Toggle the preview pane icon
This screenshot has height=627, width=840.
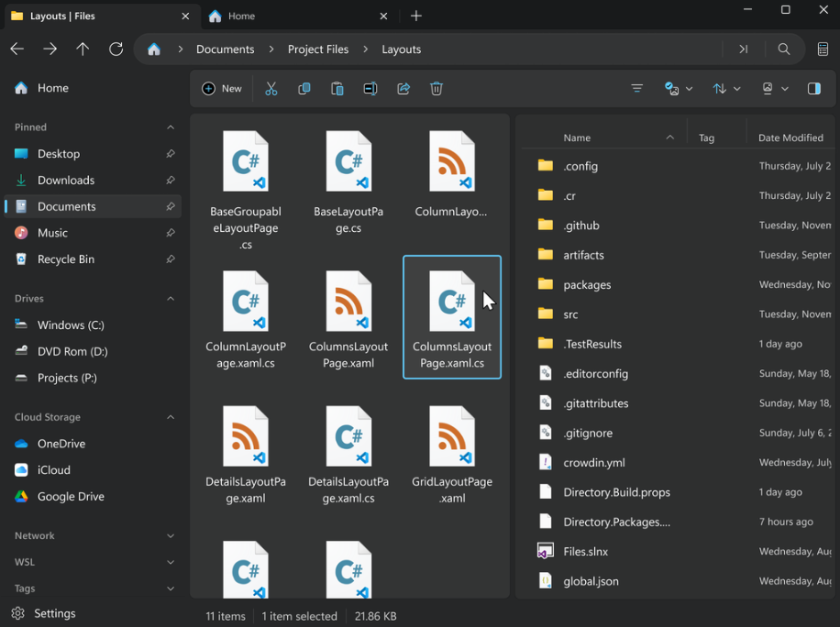tap(814, 89)
